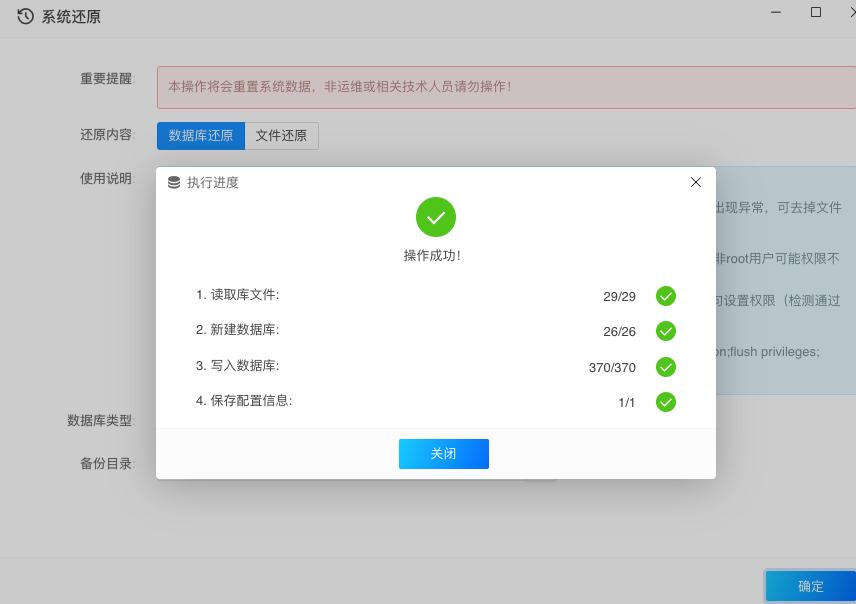Click green check for 新建数据库 step
856x604 pixels.
pyautogui.click(x=666, y=331)
